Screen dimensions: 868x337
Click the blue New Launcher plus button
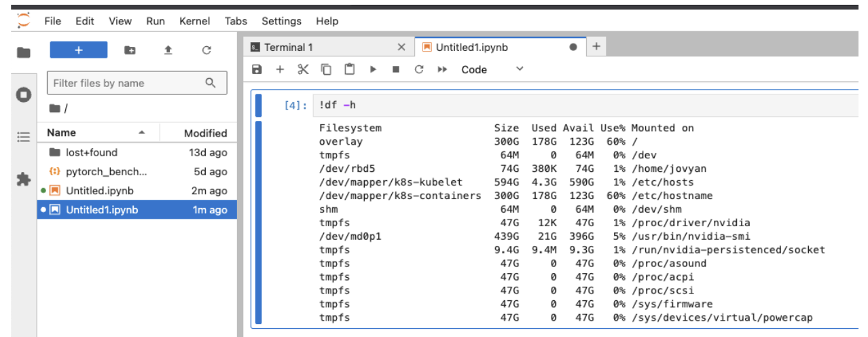click(x=79, y=50)
